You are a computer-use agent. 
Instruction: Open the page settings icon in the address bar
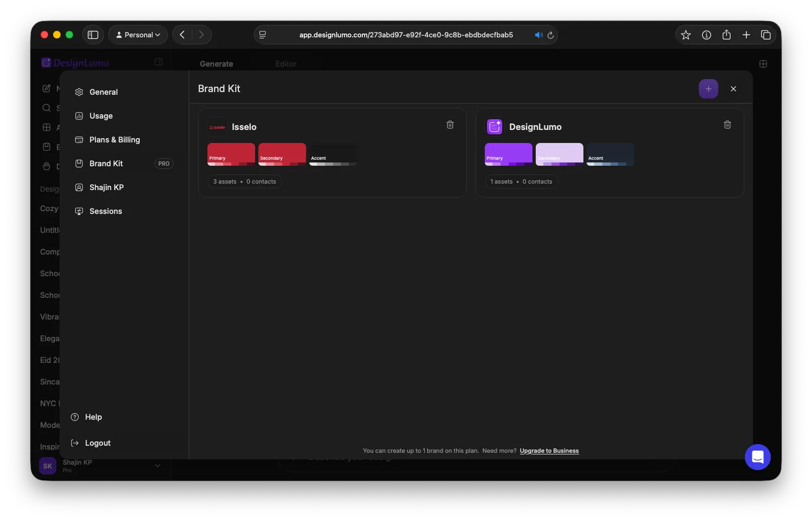[263, 35]
